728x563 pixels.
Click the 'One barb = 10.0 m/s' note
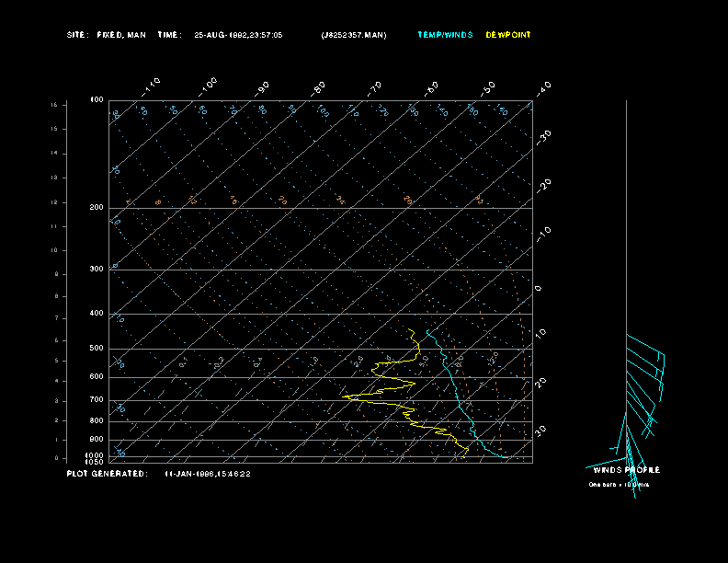coord(619,484)
